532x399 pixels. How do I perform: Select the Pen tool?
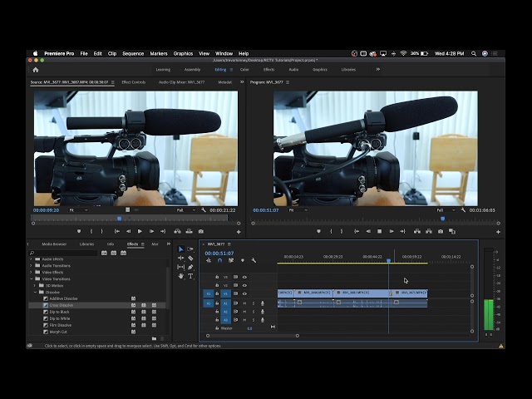click(190, 267)
